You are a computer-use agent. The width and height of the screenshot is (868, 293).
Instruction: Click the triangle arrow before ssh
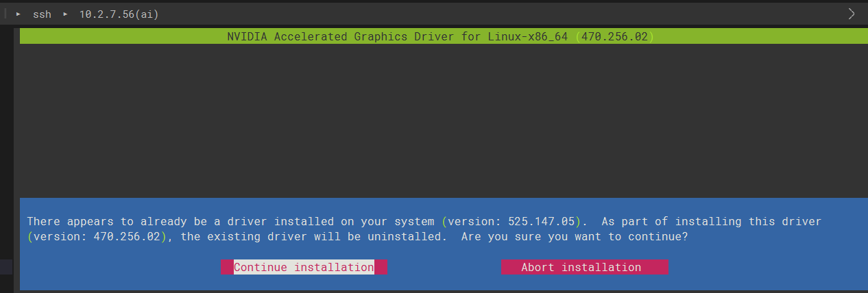pos(19,14)
